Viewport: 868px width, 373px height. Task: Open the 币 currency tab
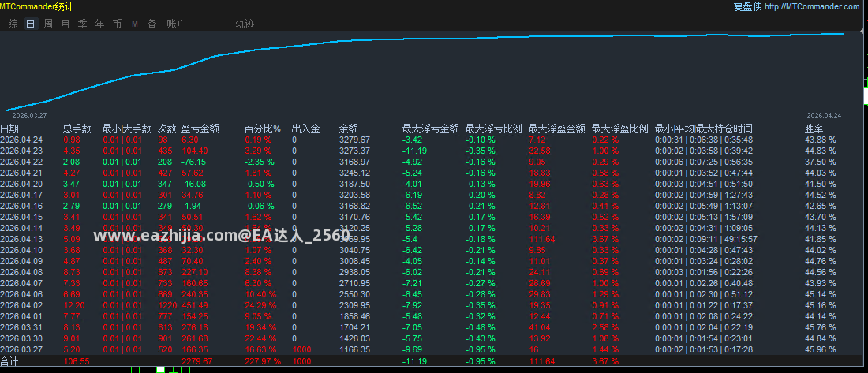117,24
